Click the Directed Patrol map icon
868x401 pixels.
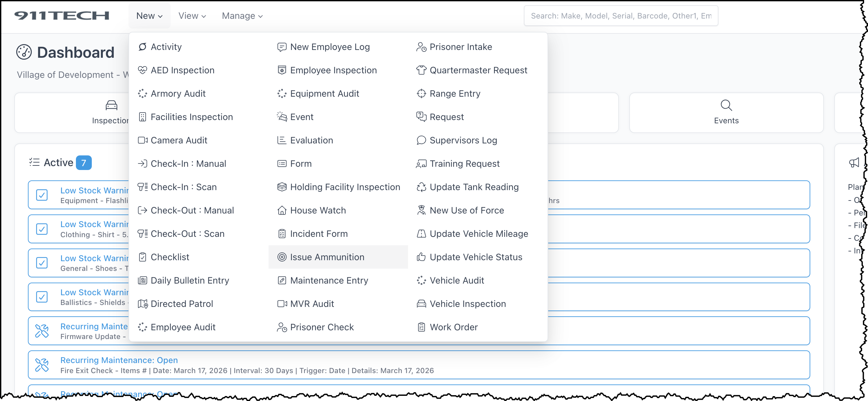142,304
